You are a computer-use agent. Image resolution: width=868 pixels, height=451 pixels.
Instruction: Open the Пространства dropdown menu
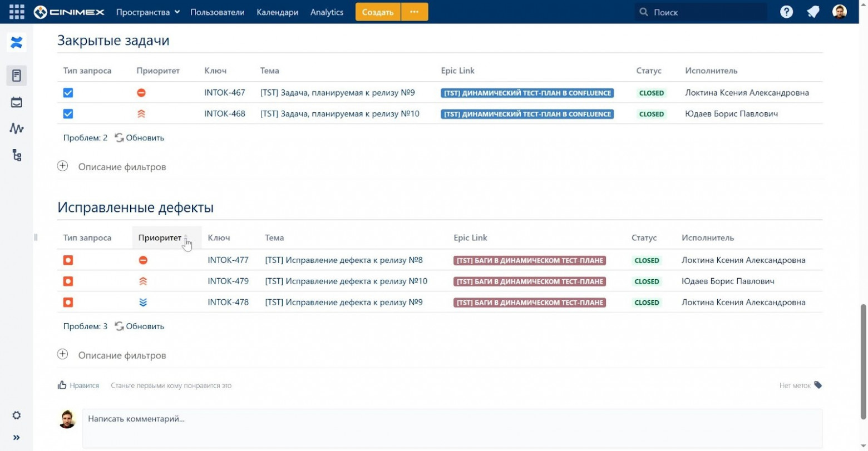(147, 12)
